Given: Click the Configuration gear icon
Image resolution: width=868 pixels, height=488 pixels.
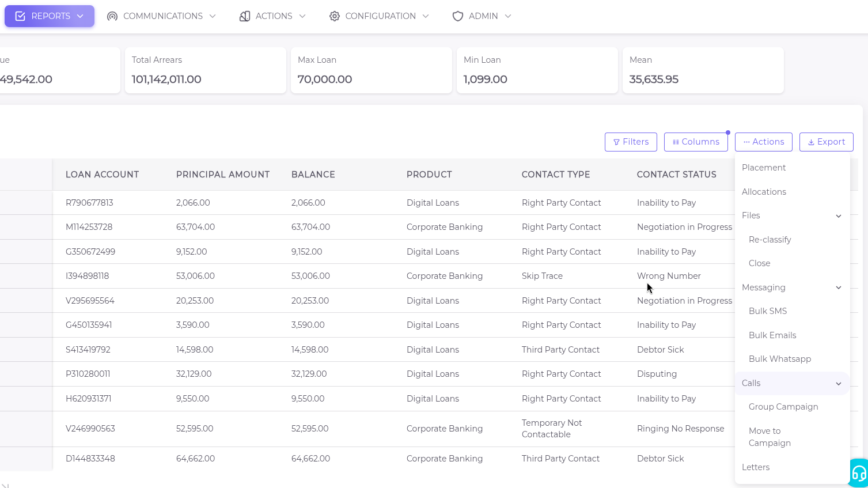Looking at the screenshot, I should (x=335, y=16).
